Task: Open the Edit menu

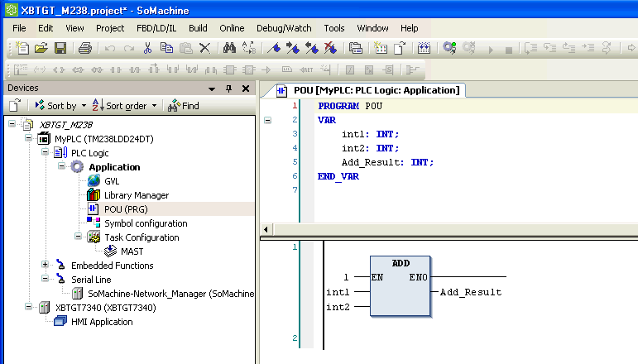Action: (46, 28)
